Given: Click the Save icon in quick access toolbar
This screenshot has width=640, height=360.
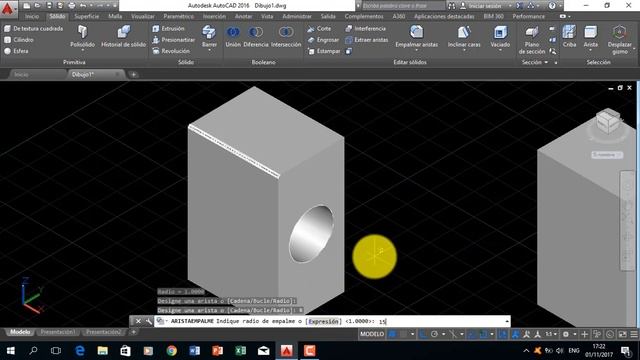Looking at the screenshot, I should point(49,6).
